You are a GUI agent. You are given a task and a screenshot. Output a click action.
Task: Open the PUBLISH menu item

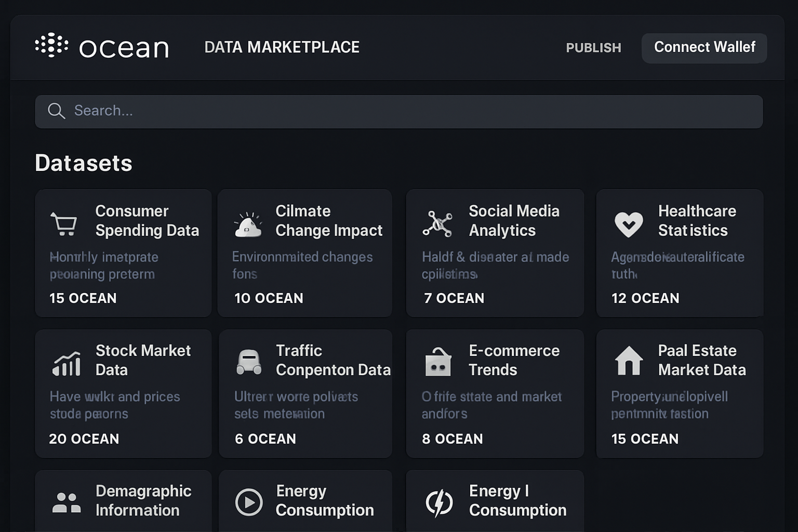click(593, 48)
